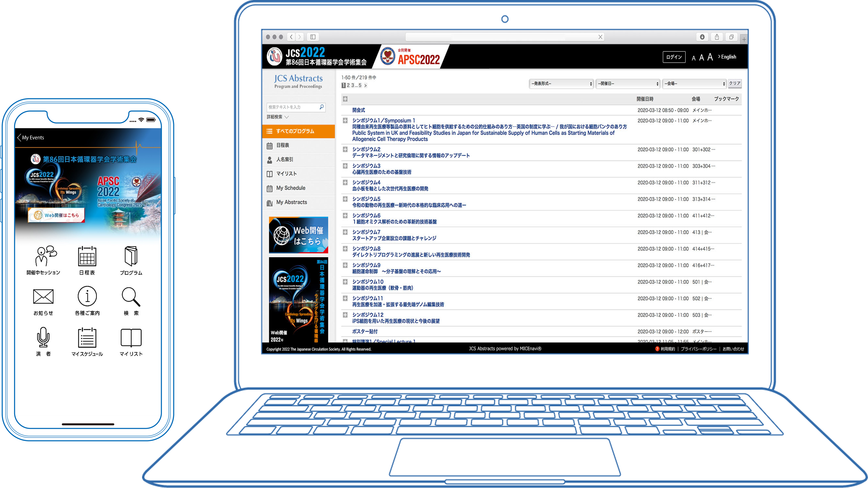Click the browser forward arrow
The height and width of the screenshot is (488, 868).
coord(299,37)
